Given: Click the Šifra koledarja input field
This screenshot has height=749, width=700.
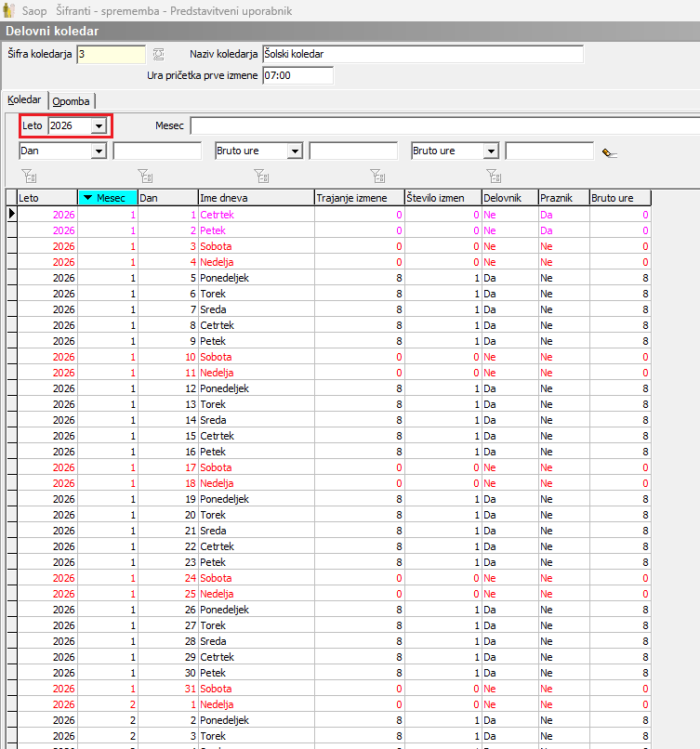Looking at the screenshot, I should tap(111, 55).
